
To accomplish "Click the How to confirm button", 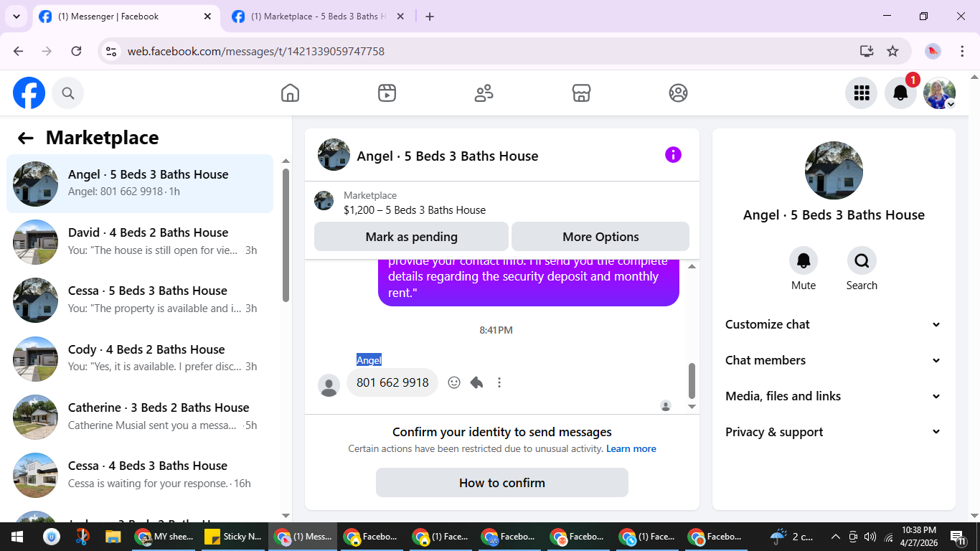I will coord(502,483).
